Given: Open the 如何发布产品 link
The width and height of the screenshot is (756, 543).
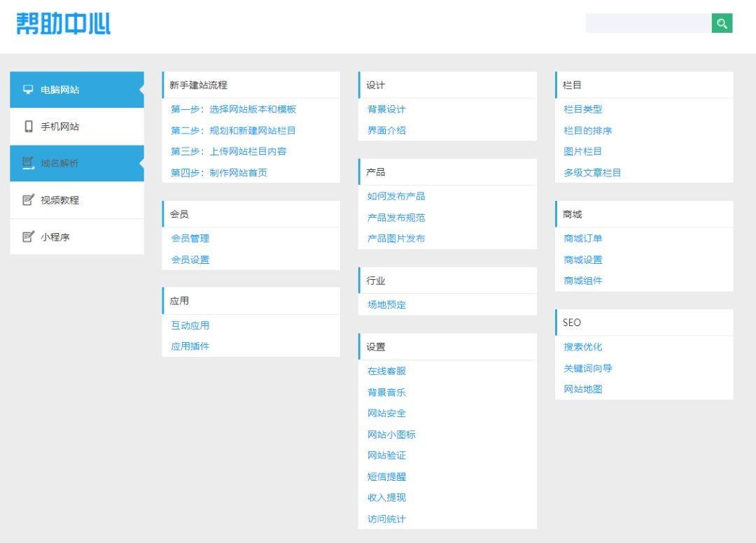Looking at the screenshot, I should point(396,196).
